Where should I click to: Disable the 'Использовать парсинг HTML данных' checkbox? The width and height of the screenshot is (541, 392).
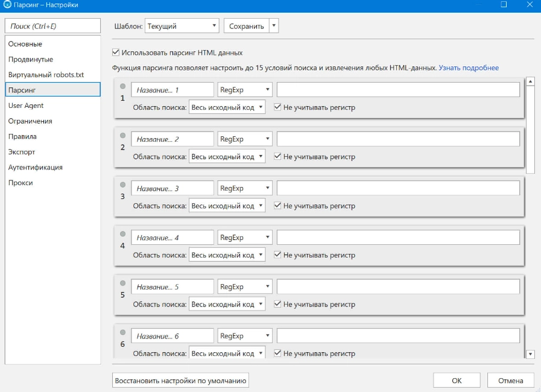[116, 52]
